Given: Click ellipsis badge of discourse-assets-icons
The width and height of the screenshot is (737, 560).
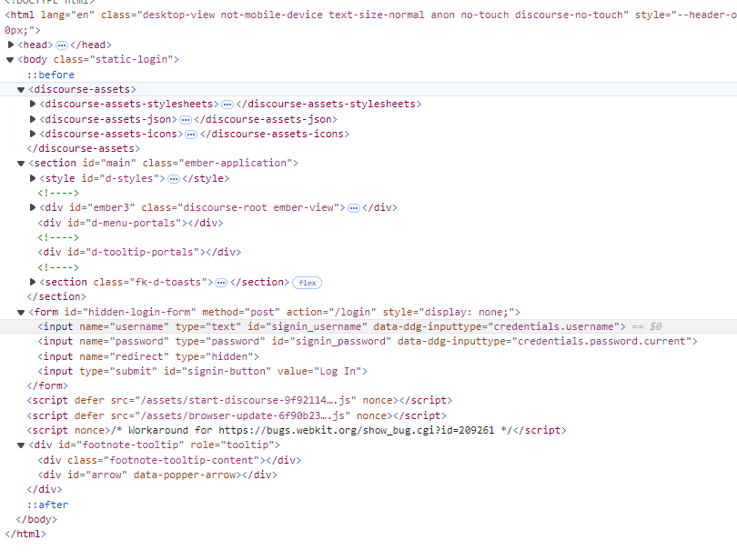Looking at the screenshot, I should coord(191,135).
